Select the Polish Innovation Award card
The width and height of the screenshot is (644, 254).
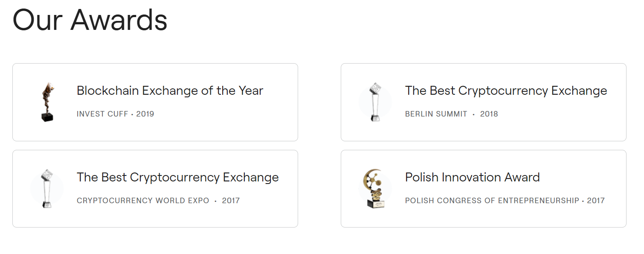[484, 189]
